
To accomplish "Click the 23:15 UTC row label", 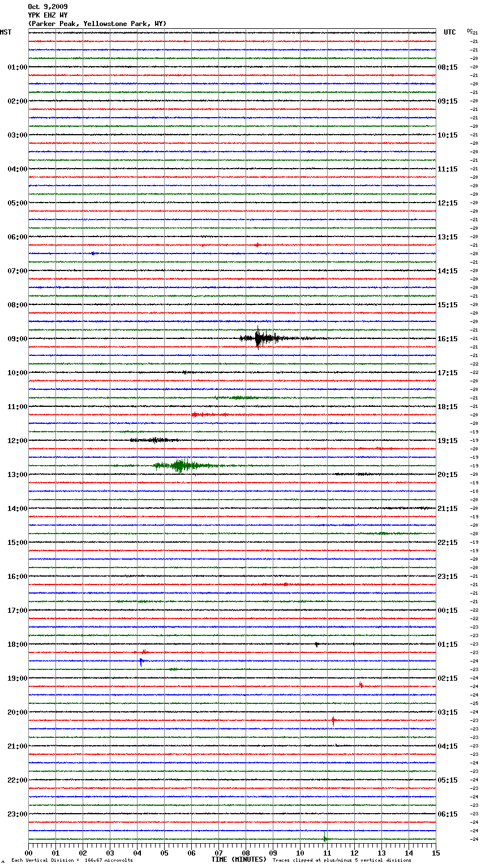I will pyautogui.click(x=448, y=577).
